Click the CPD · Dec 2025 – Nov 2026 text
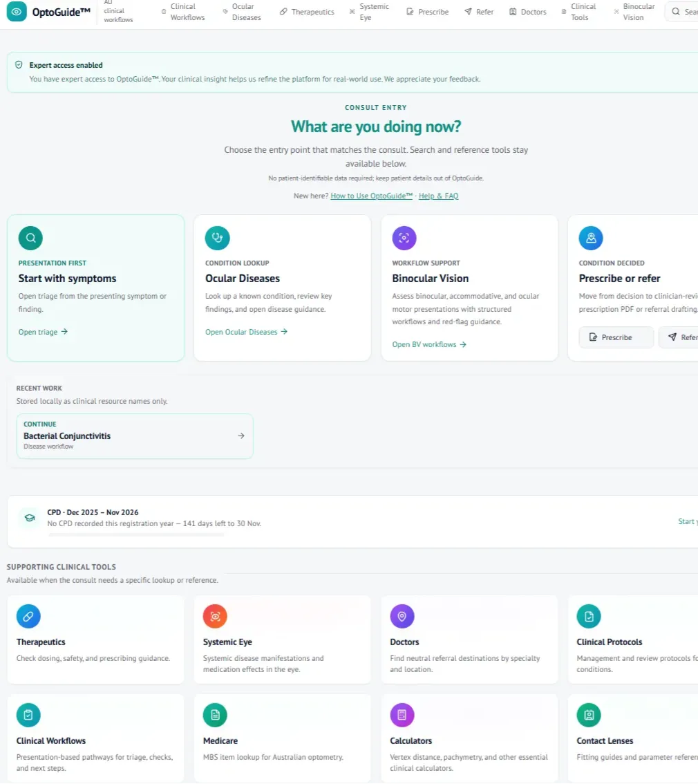 (93, 512)
